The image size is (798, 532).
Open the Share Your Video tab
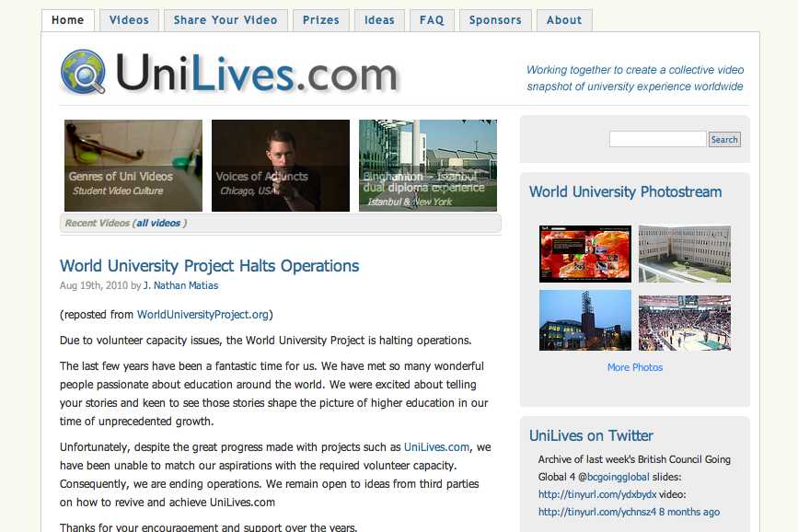click(x=226, y=20)
